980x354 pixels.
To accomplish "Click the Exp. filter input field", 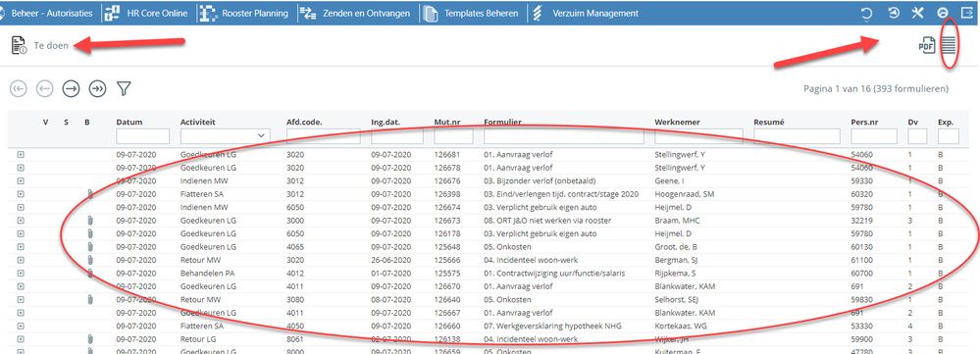I will [x=949, y=136].
